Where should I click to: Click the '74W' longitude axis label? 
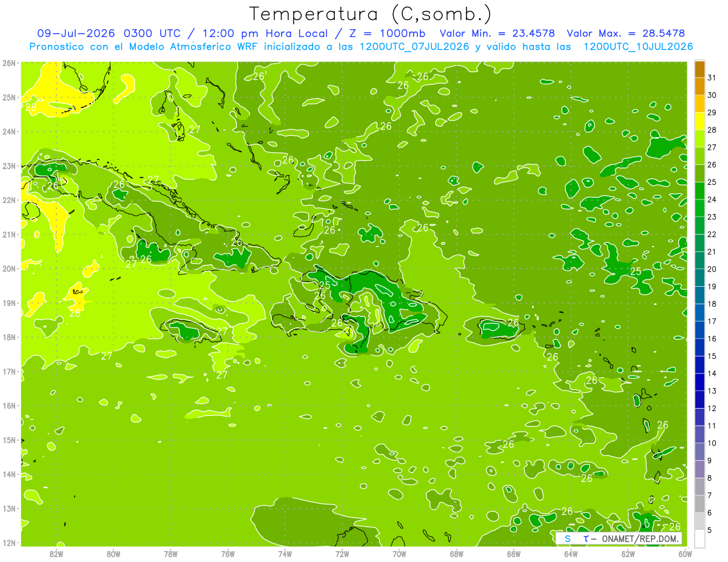coord(285,553)
